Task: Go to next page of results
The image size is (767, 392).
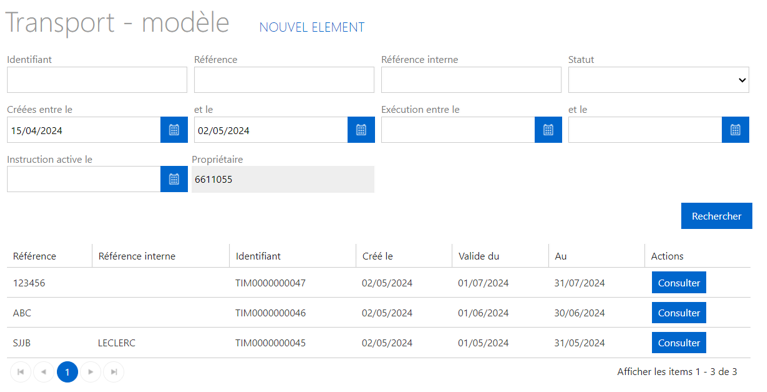Action: 90,372
